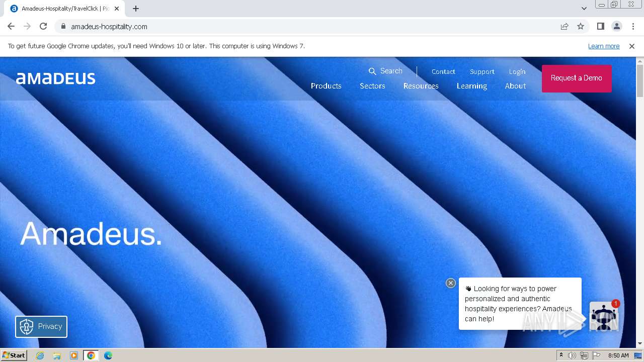Open the chatbot robot icon

point(604,317)
